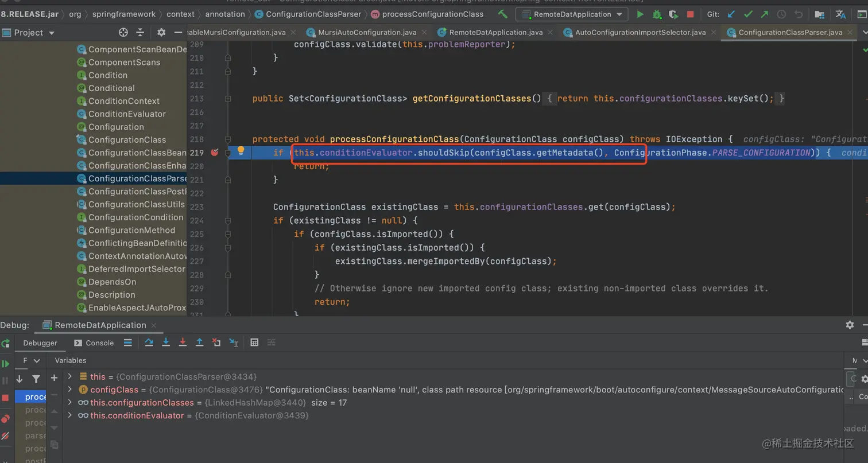Switch to MursiAutoConfiguration.java tab
Screen dimensions: 868x463
[367, 32]
